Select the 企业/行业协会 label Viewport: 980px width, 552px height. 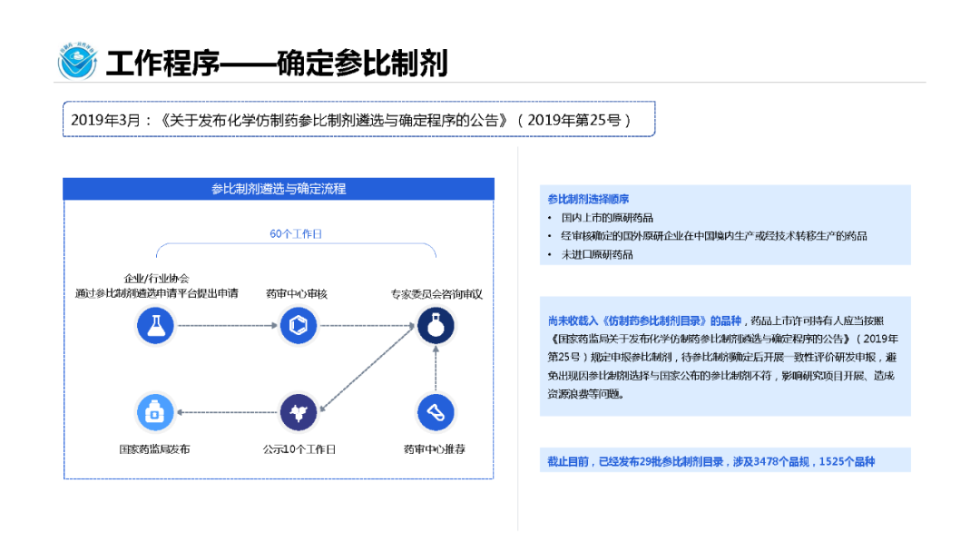tap(156, 278)
